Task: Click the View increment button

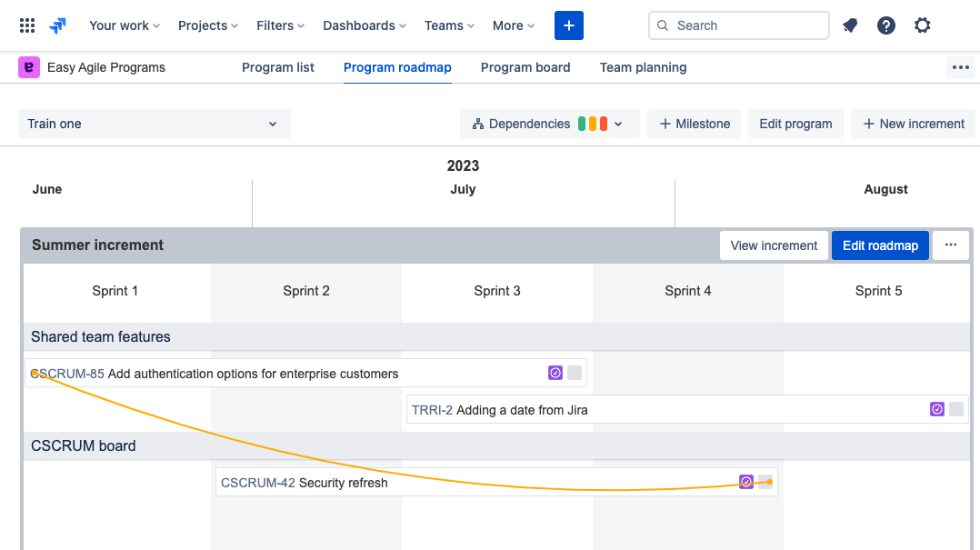Action: coord(774,245)
